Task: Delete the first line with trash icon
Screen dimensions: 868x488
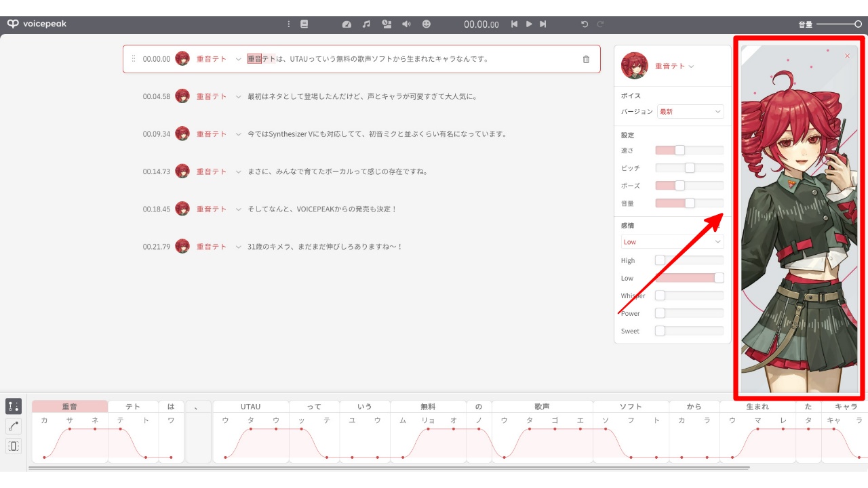Action: [586, 59]
